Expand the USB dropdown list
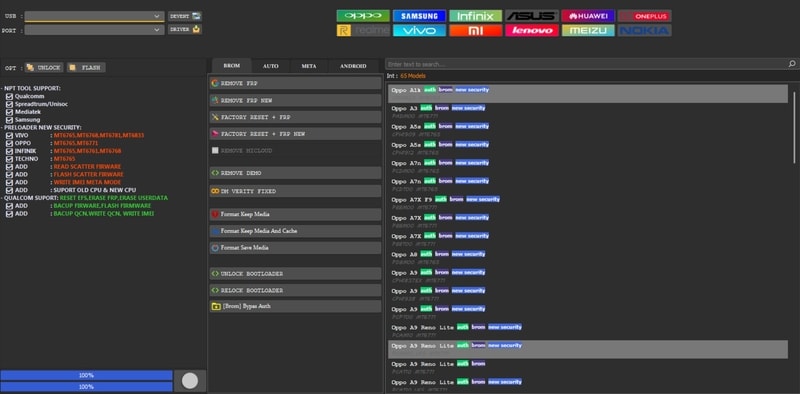Viewport: 800px width, 394px height. pos(94,16)
